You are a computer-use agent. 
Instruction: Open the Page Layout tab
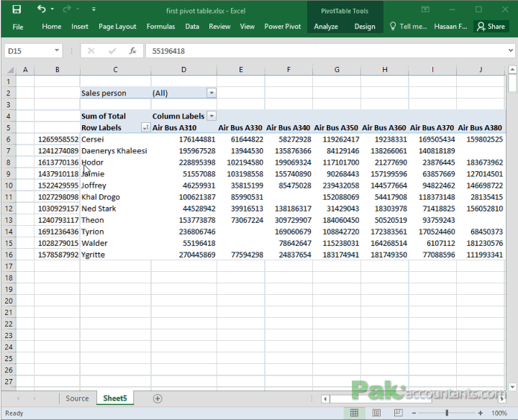pos(117,27)
